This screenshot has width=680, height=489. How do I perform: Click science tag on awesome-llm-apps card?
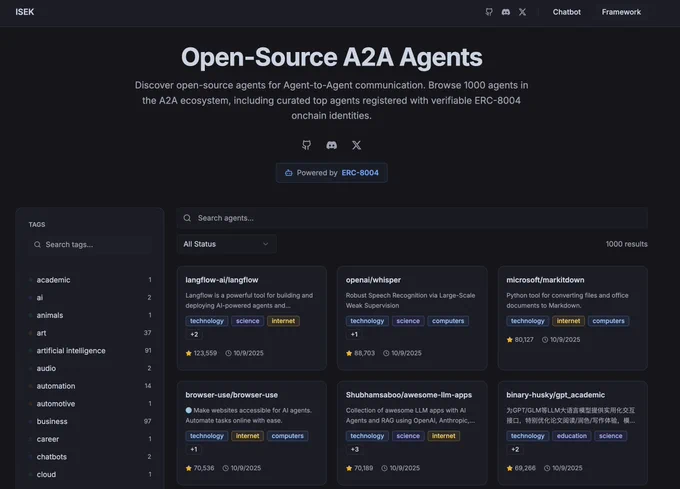(x=408, y=436)
